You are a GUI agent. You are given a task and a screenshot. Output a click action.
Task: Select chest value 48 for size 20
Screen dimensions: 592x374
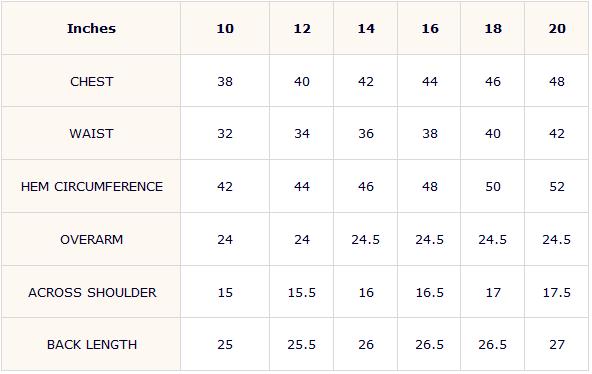[x=557, y=82]
